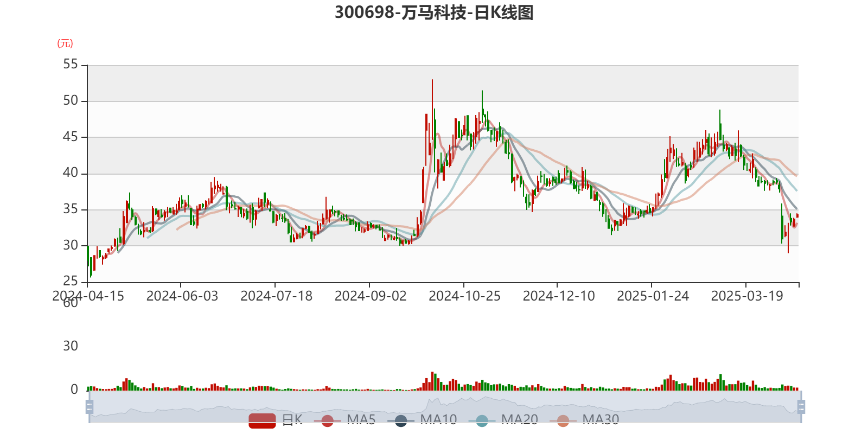Click the 45 price axis label
868x434 pixels.
click(71, 137)
